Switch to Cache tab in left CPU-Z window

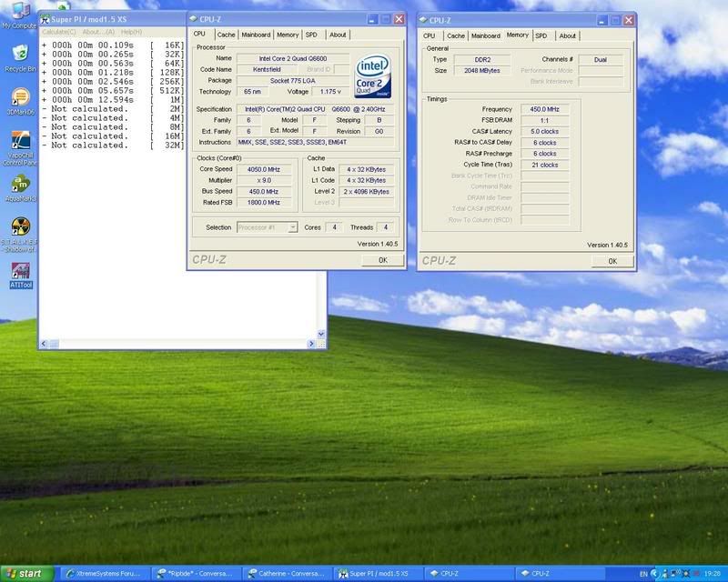(226, 35)
